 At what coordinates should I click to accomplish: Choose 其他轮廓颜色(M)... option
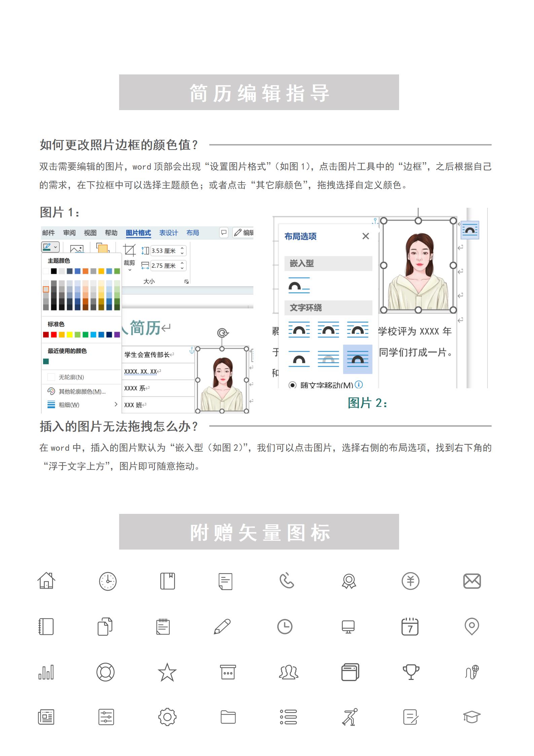coord(82,391)
